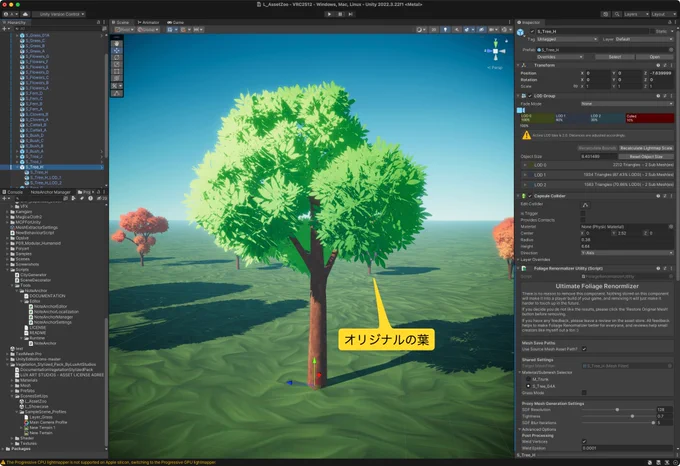Viewport: 680px width, 466px height.
Task: Open the Layer dropdown
Action: pos(644,39)
